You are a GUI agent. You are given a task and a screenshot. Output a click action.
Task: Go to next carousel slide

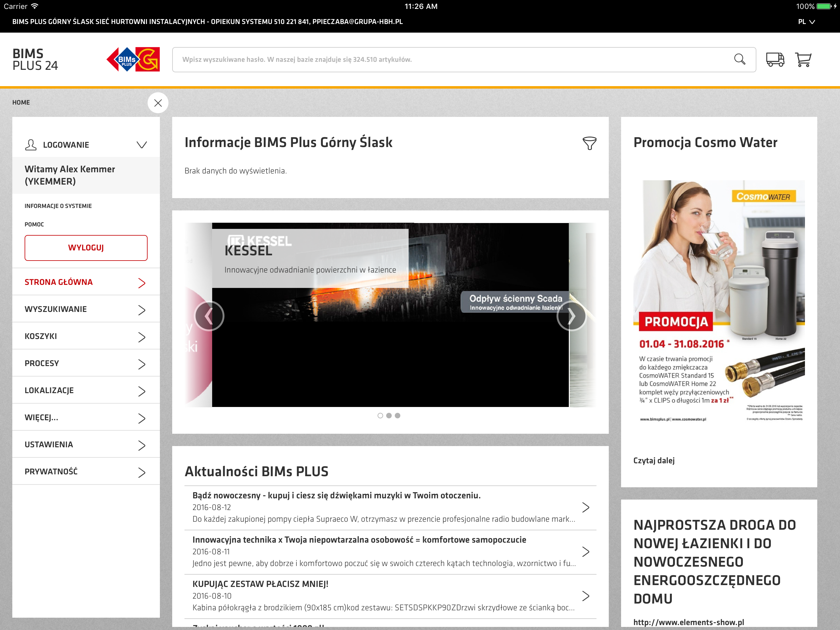pos(571,316)
